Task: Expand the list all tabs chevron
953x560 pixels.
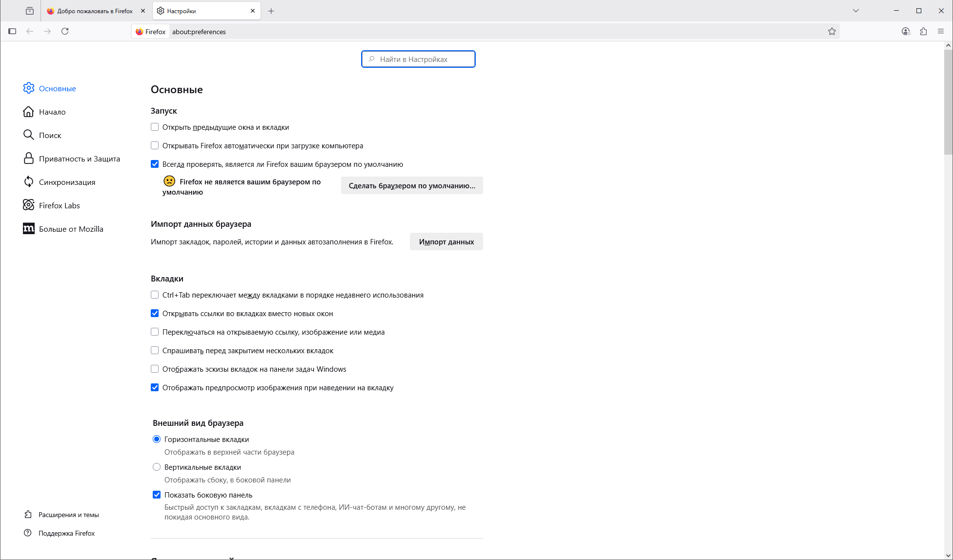Action: click(855, 11)
